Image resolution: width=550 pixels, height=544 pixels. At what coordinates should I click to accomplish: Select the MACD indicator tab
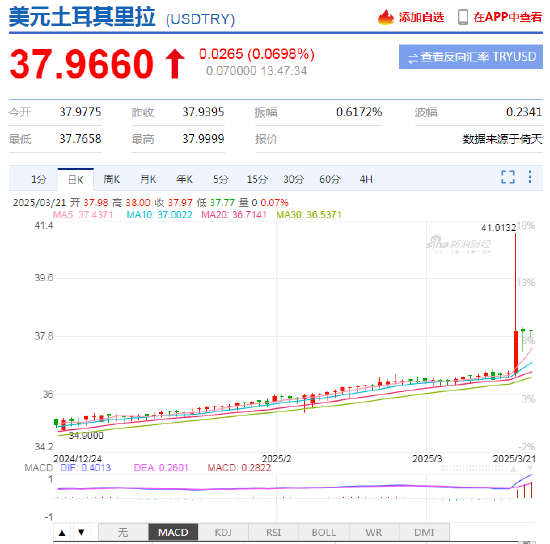point(173,533)
